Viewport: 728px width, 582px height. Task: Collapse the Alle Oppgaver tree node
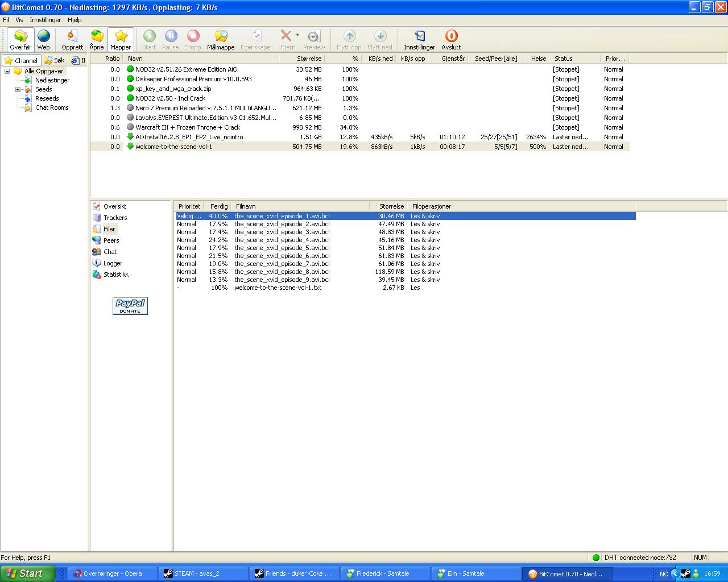point(7,71)
